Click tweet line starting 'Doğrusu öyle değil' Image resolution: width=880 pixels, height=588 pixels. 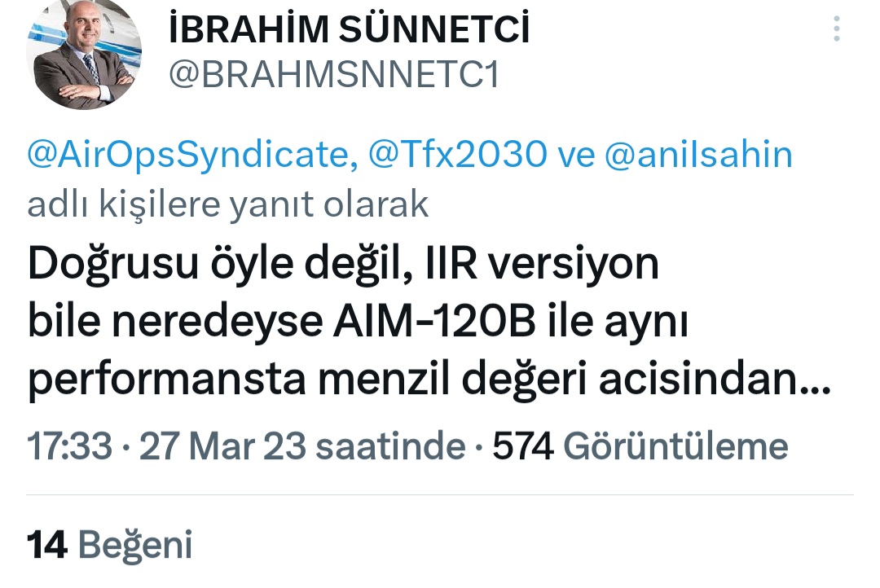(x=343, y=264)
